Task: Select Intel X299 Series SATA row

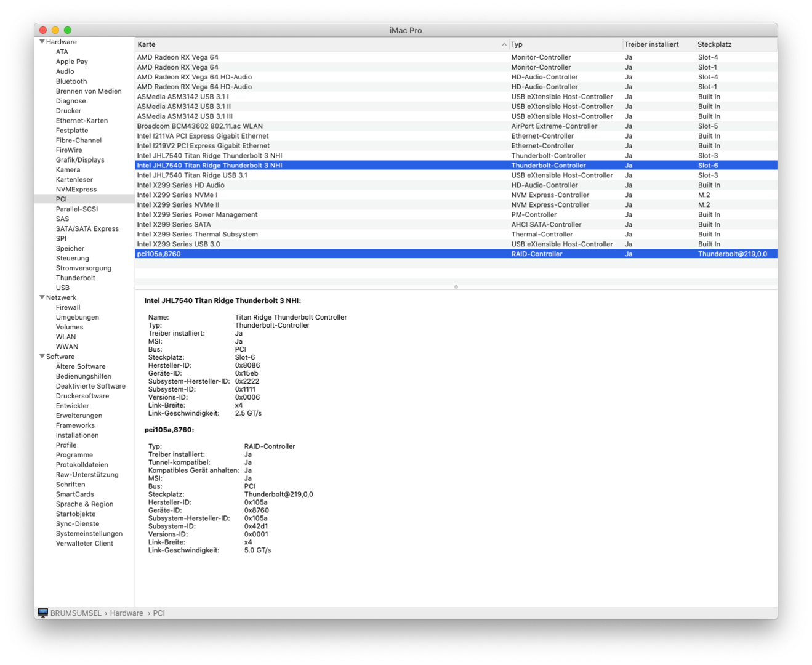Action: pyautogui.click(x=456, y=225)
